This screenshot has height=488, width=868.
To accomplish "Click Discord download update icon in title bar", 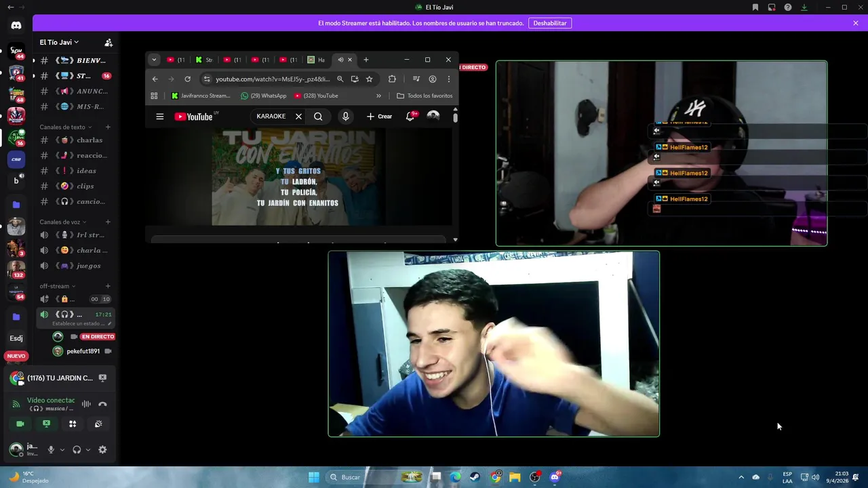I will [x=804, y=7].
